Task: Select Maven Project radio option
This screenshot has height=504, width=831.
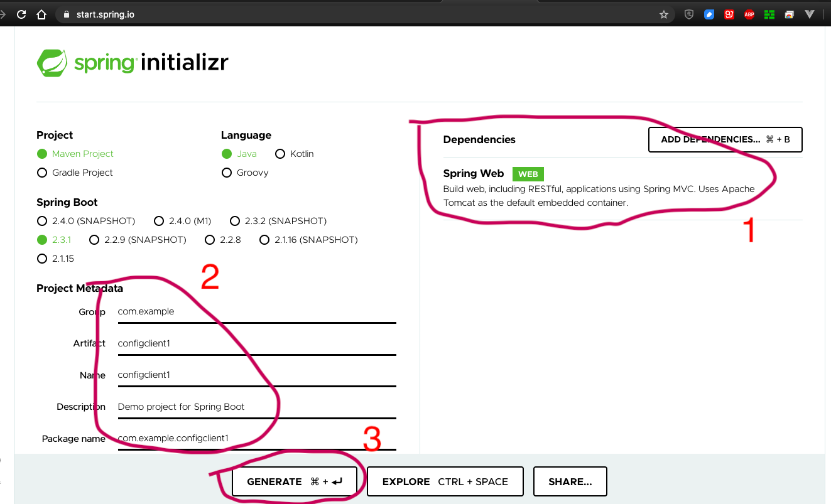Action: coord(75,154)
